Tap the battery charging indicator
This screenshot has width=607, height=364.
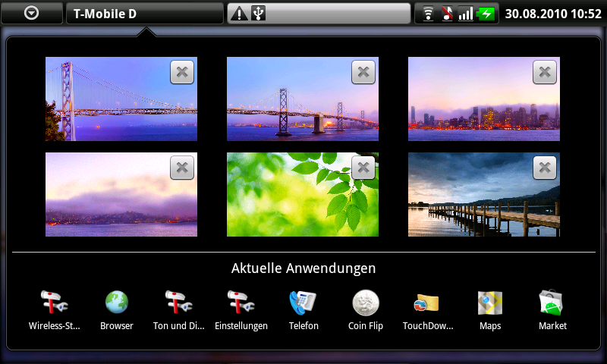click(x=485, y=13)
